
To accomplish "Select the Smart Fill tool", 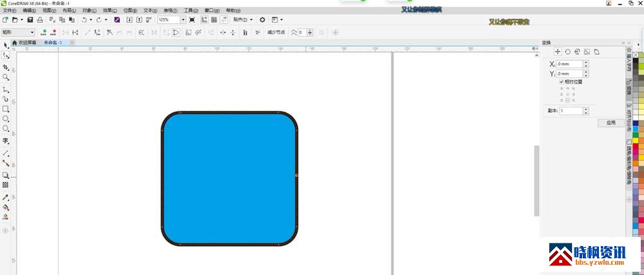I will click(x=5, y=217).
